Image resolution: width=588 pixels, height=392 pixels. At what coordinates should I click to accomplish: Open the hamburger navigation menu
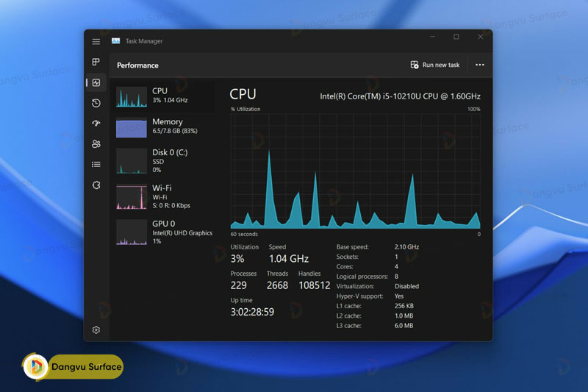[96, 41]
